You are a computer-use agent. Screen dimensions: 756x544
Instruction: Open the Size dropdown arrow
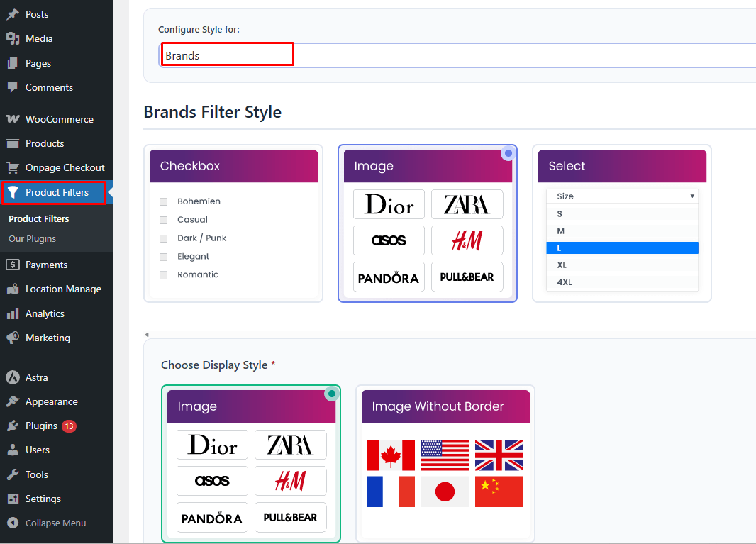click(692, 196)
